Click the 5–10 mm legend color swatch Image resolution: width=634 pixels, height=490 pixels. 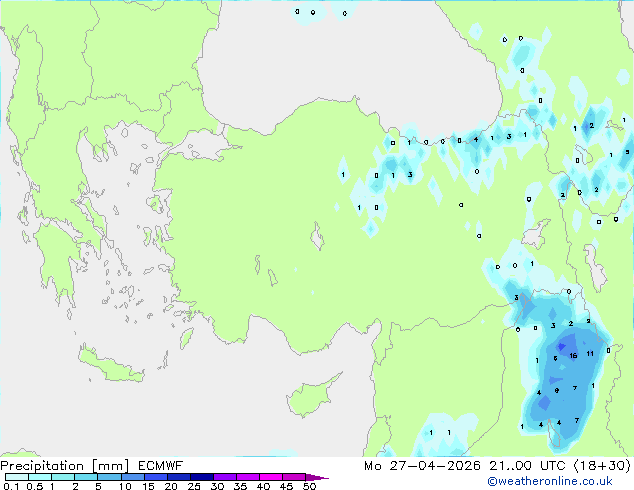click(109, 477)
